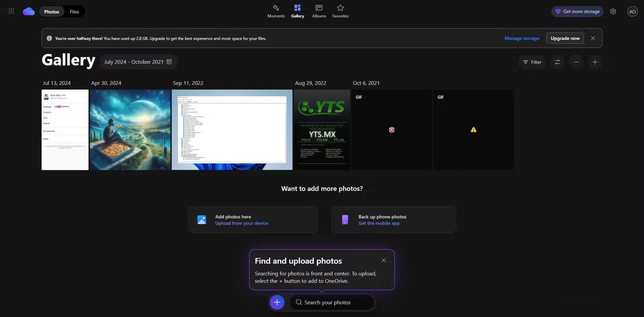Image resolution: width=644 pixels, height=317 pixels.
Task: Open the YTS.MX image thumbnail
Action: 322,130
